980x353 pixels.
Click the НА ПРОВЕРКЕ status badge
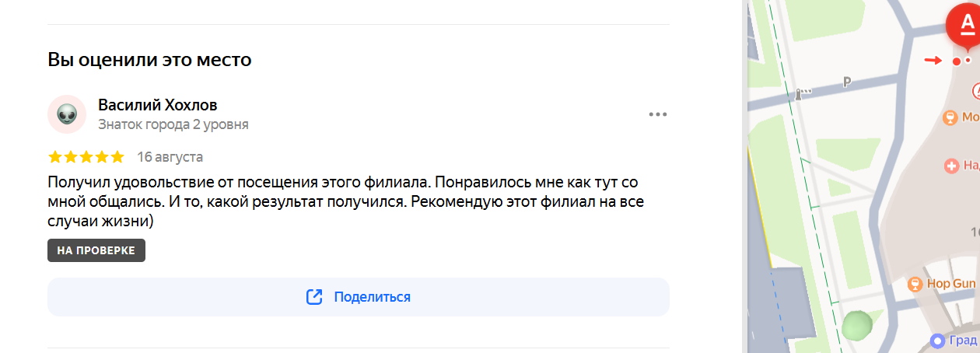(96, 250)
